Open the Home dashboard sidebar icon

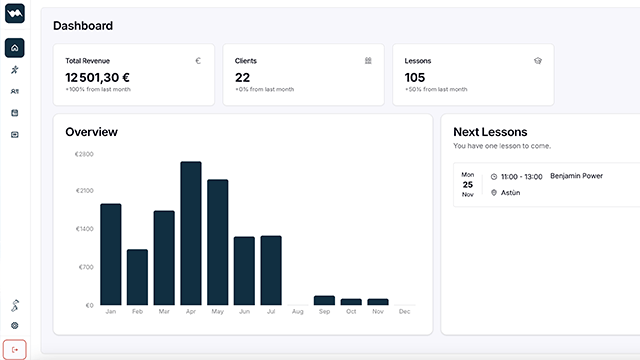tap(15, 48)
